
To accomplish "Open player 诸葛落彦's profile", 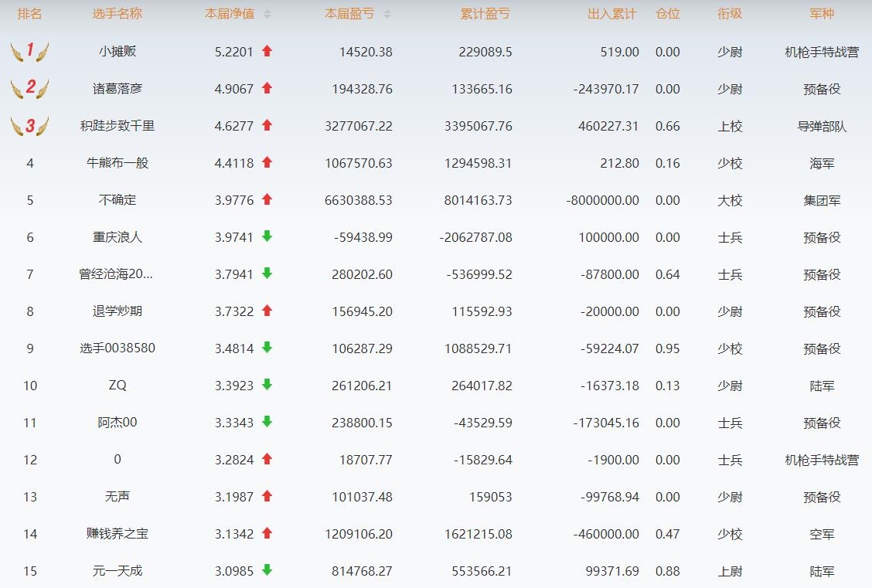I will 118,89.
